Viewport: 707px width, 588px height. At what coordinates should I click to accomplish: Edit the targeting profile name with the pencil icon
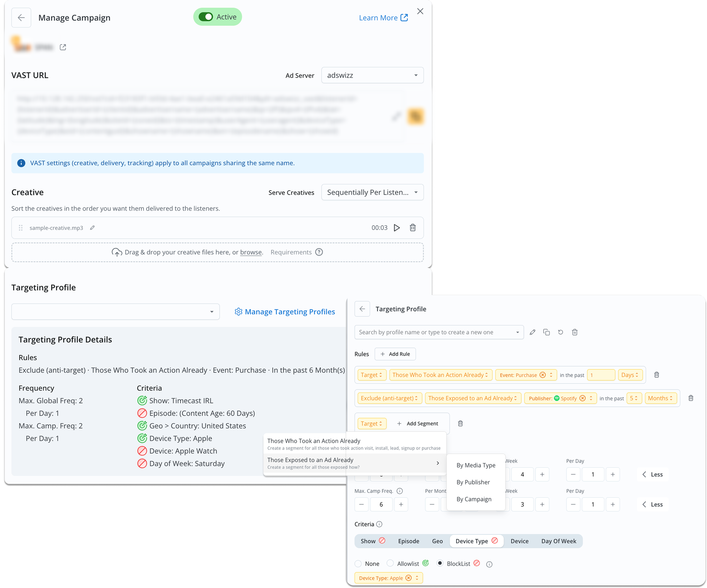coord(532,332)
